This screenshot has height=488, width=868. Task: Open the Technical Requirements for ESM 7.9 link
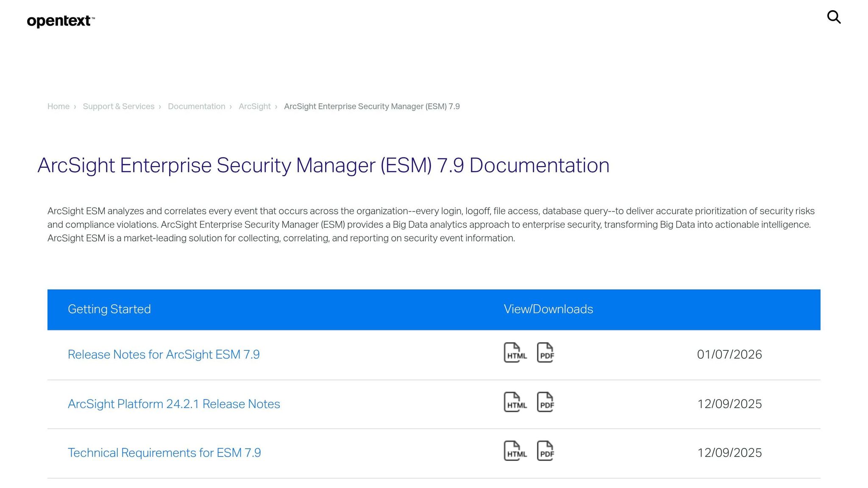pyautogui.click(x=164, y=452)
